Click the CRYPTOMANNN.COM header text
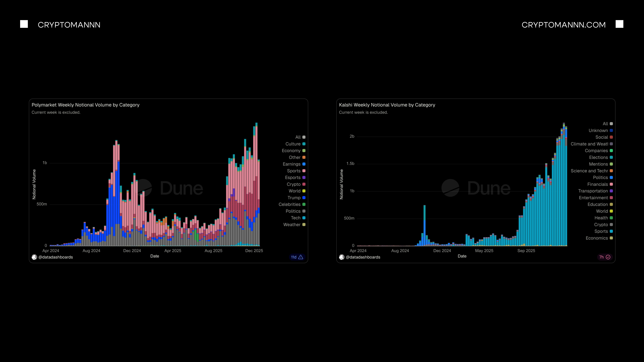 563,25
